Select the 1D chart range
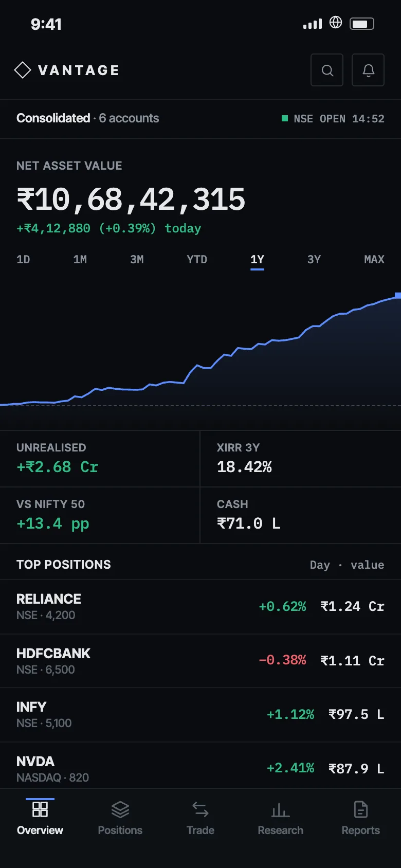The height and width of the screenshot is (868, 401). coord(23,259)
